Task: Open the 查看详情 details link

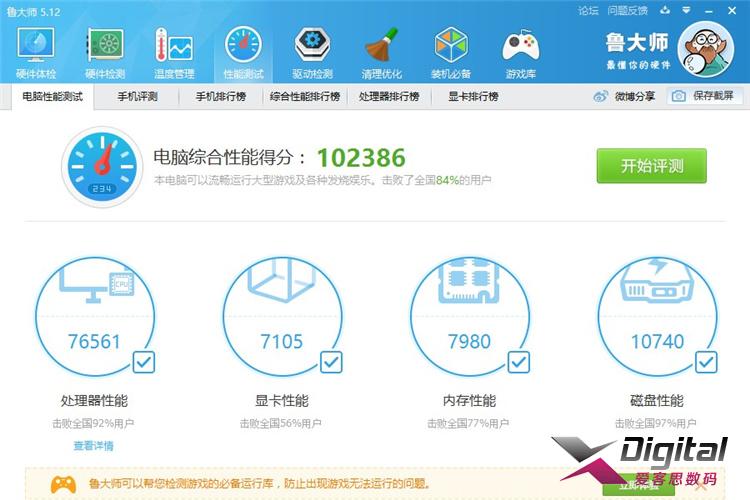Action: pos(93,446)
